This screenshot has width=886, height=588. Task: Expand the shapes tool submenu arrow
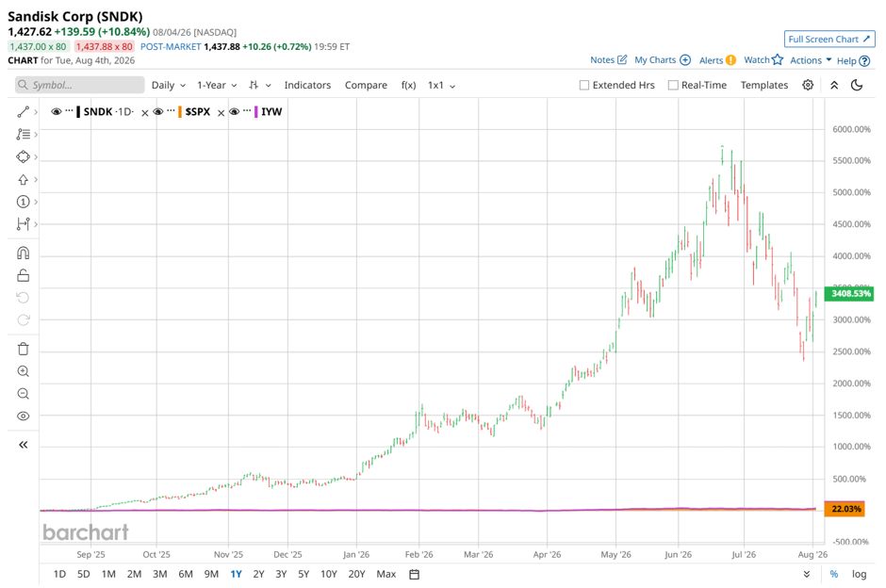click(x=36, y=156)
